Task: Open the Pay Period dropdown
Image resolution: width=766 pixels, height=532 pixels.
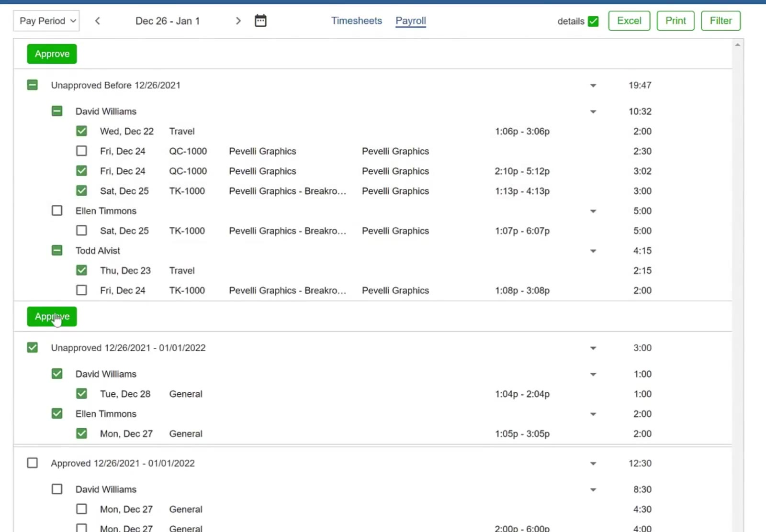Action: [x=46, y=21]
